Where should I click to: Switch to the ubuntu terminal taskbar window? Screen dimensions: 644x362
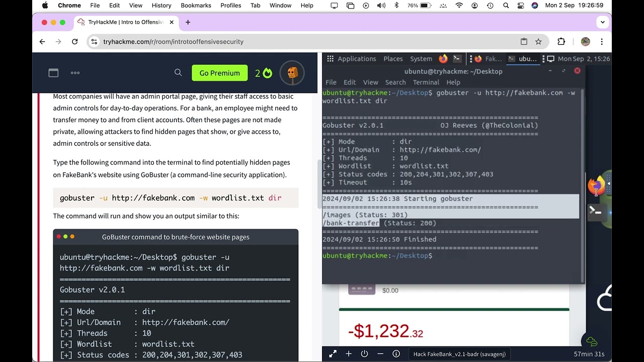(523, 59)
